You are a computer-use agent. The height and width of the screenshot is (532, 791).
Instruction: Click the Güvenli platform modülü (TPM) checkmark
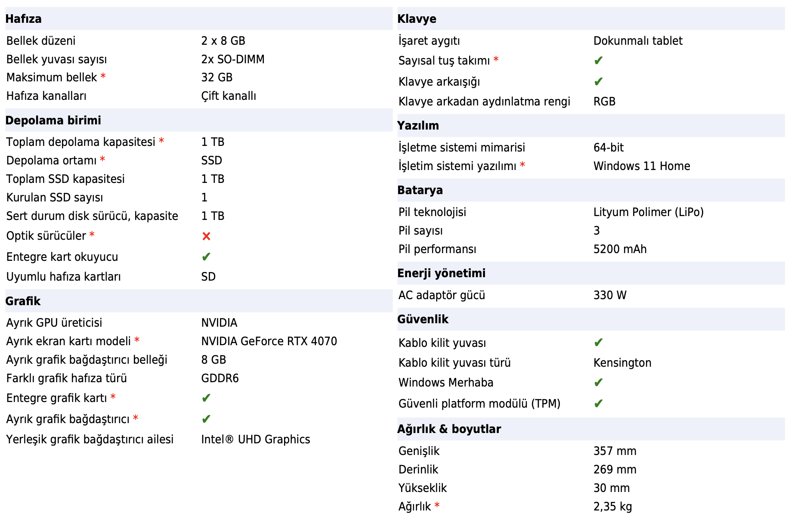[598, 404]
